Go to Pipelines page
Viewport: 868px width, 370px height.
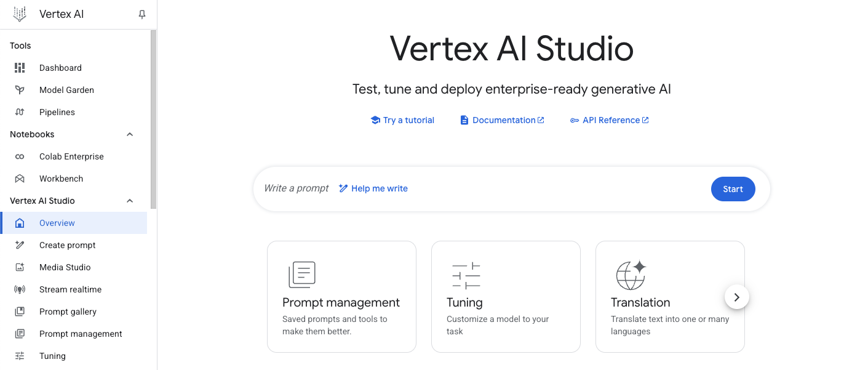(x=74, y=112)
